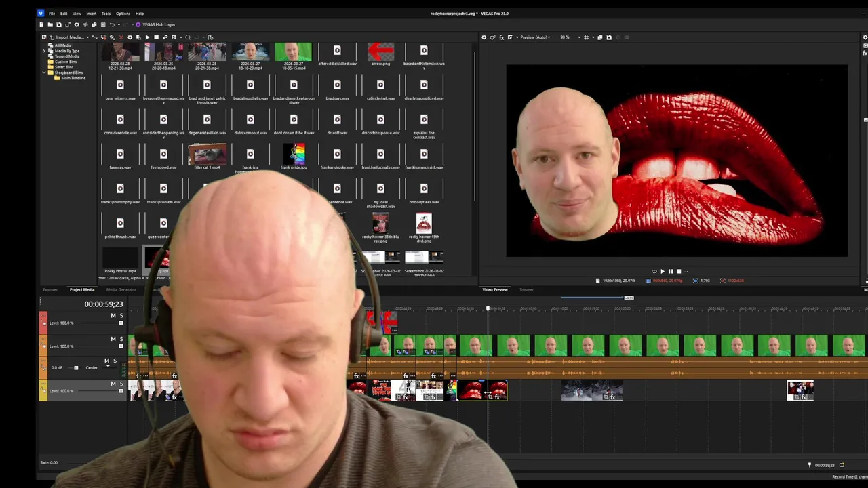Copy snapshot to clipboard in preview toolbar
This screenshot has height=488, width=868.
point(599,37)
